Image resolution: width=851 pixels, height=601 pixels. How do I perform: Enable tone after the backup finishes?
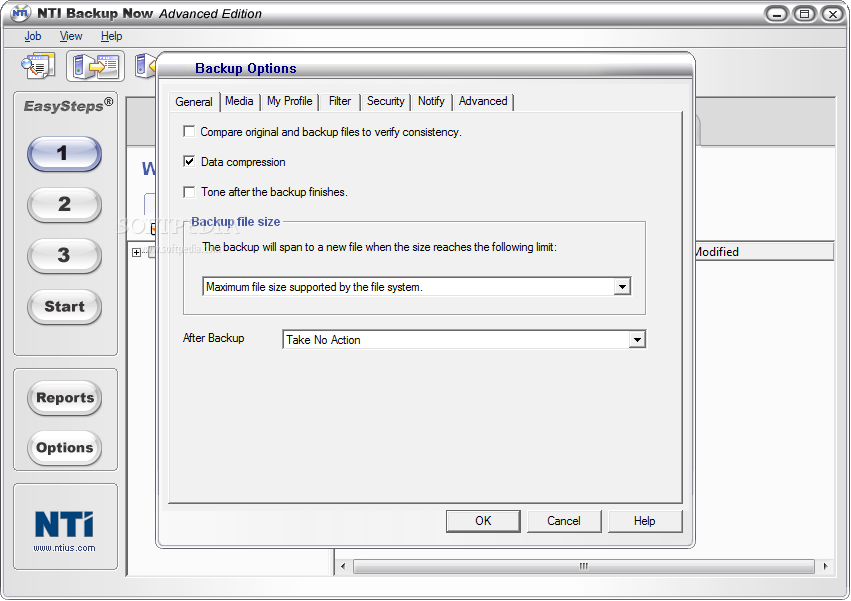pyautogui.click(x=189, y=192)
